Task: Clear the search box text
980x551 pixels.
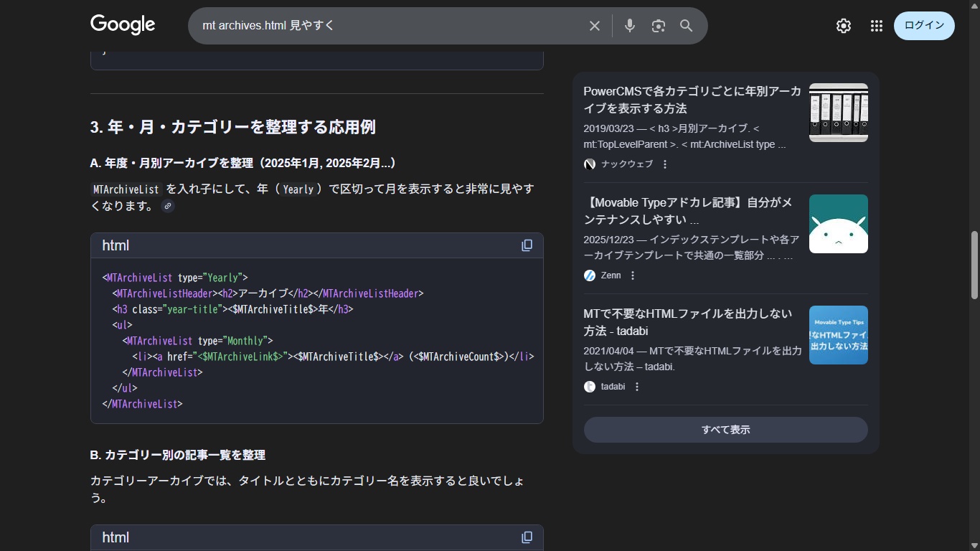Action: [594, 26]
